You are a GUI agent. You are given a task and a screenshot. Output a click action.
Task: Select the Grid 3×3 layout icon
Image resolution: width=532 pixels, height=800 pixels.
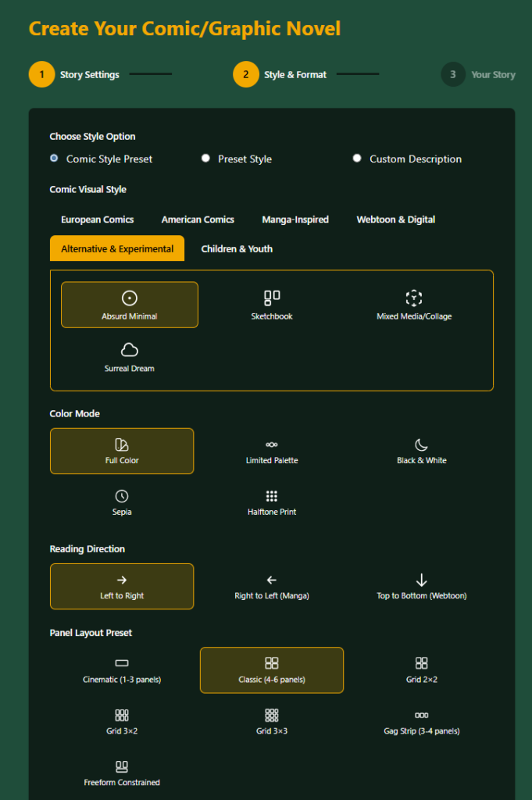[272, 715]
